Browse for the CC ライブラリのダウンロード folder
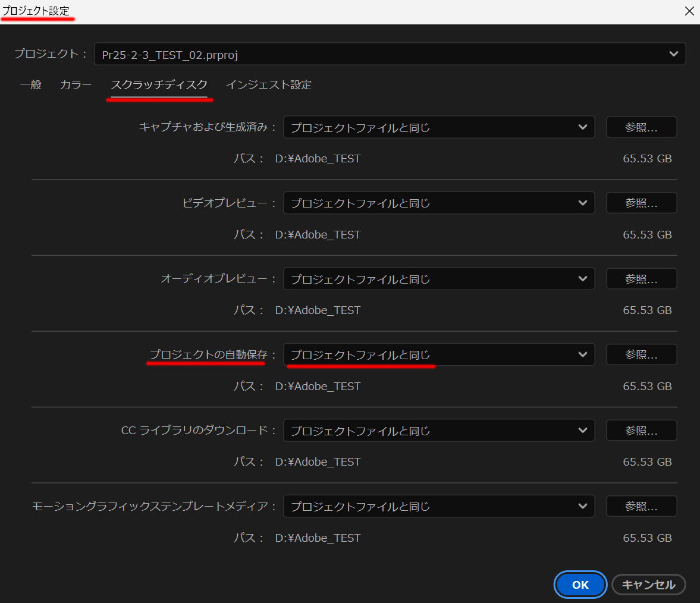This screenshot has width=700, height=603. 641,430
